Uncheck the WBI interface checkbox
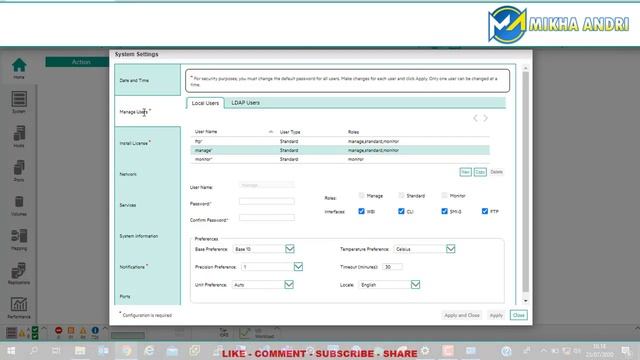 361,211
